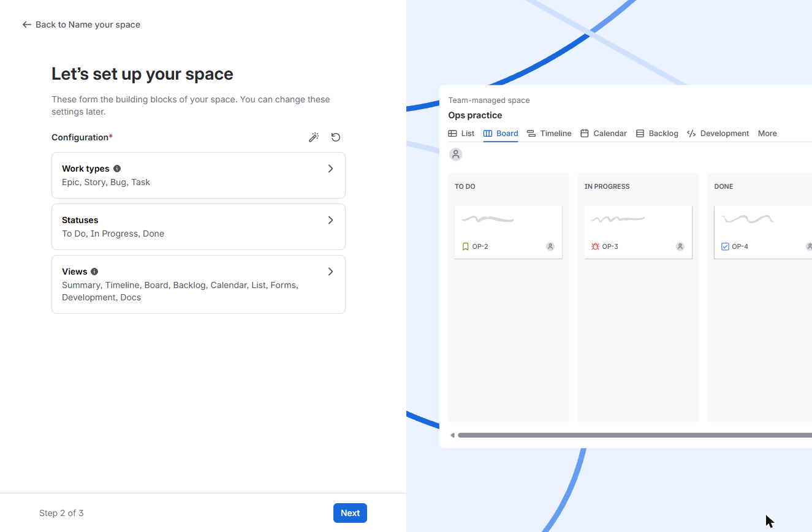Click the Ops practice space title

click(x=475, y=115)
